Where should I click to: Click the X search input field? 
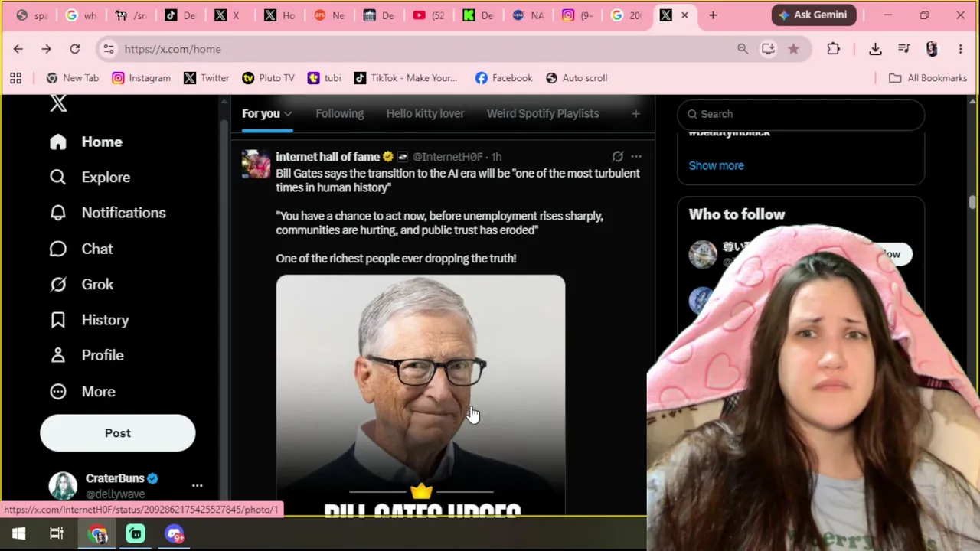tap(801, 114)
